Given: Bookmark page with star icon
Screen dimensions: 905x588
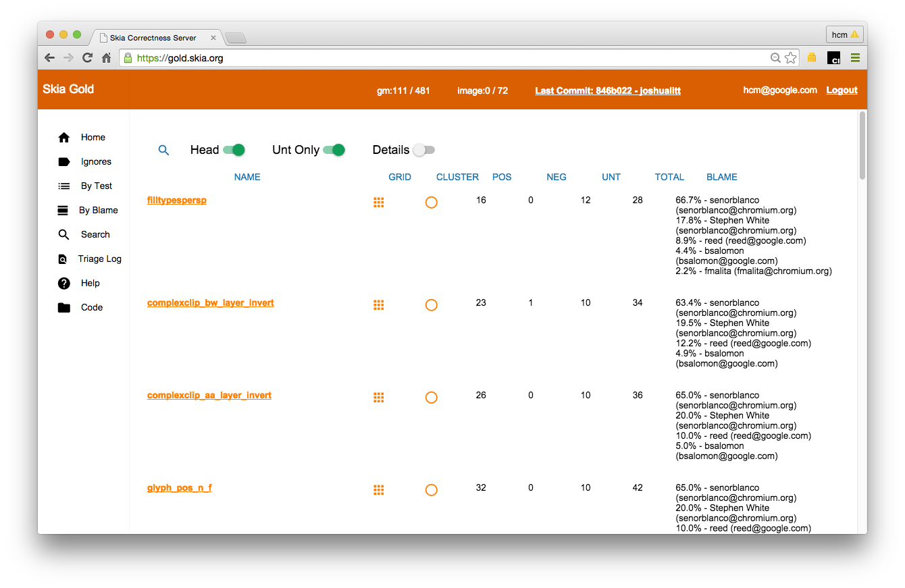Looking at the screenshot, I should [790, 58].
